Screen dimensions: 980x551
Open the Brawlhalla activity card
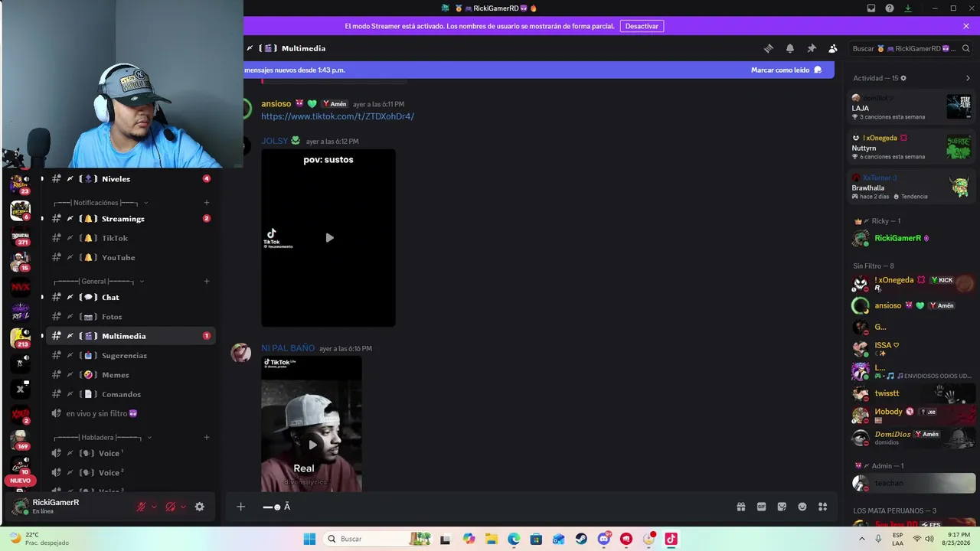tap(911, 187)
